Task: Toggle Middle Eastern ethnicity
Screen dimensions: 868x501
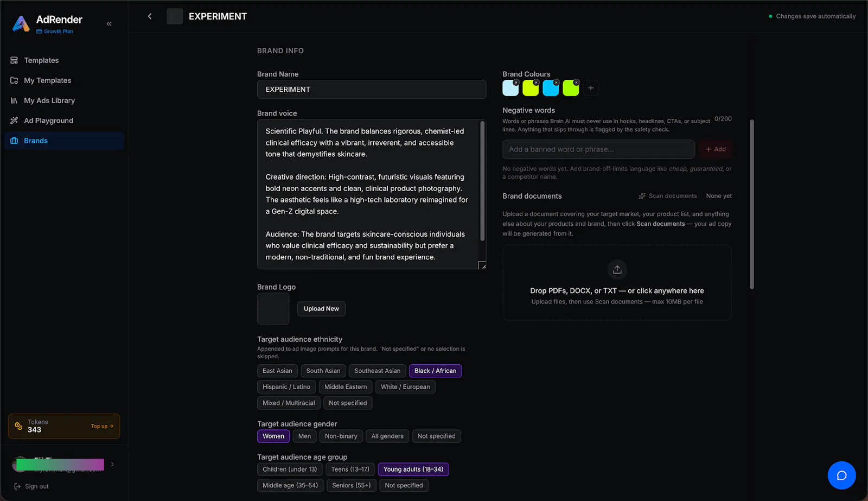Action: [346, 387]
